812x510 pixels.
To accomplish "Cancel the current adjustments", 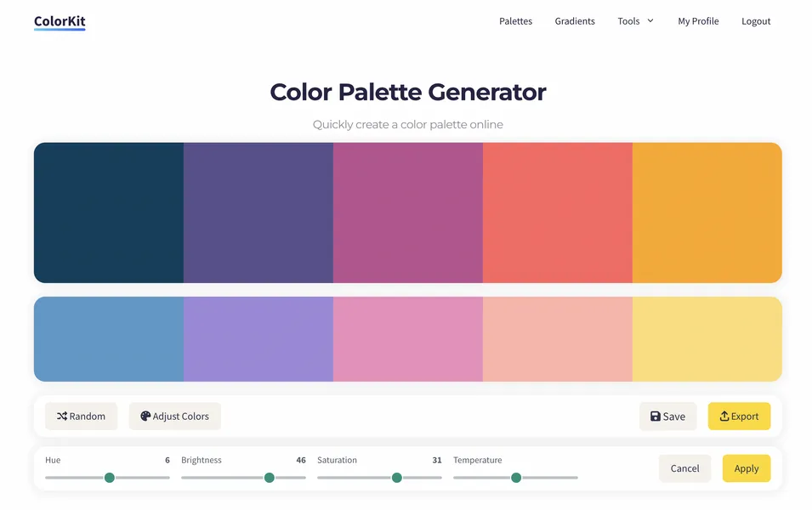I will tap(684, 468).
